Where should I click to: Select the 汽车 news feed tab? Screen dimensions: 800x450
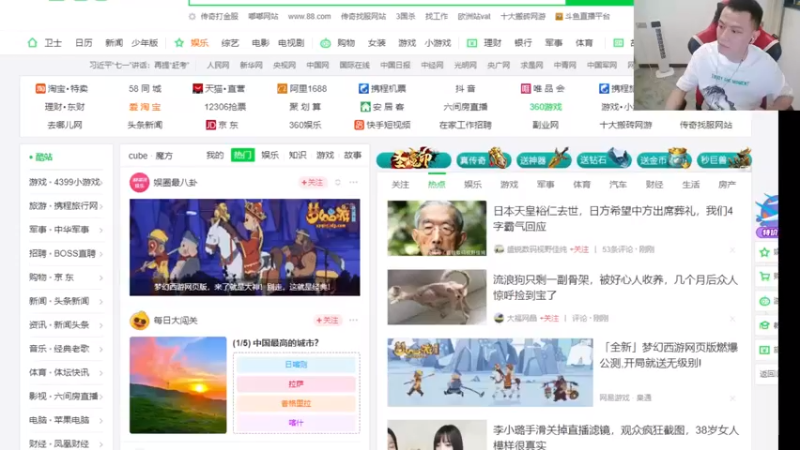coord(618,184)
